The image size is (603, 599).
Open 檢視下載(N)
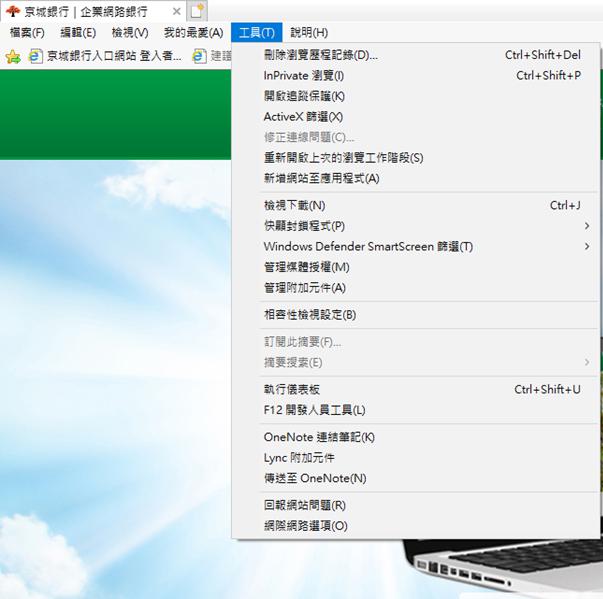coord(416,205)
